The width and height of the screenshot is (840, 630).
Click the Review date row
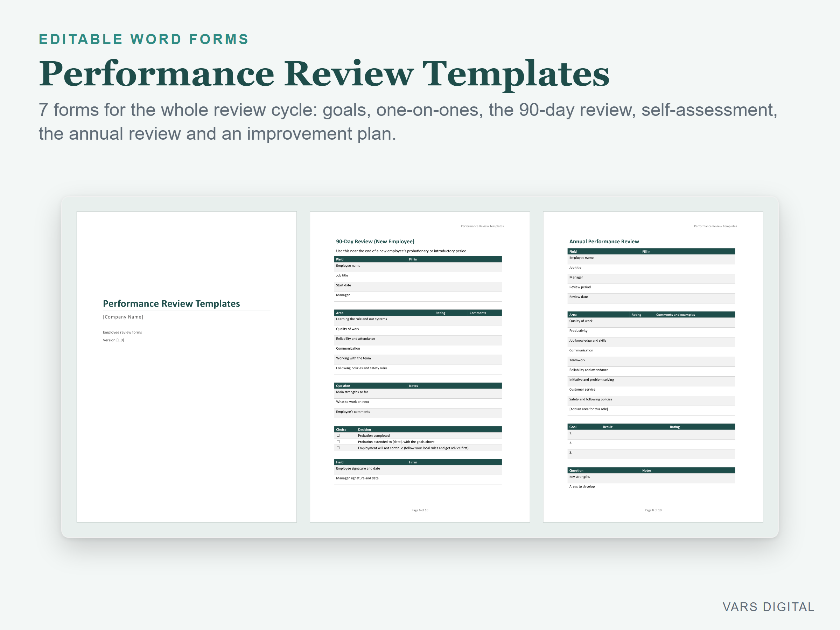pos(651,299)
